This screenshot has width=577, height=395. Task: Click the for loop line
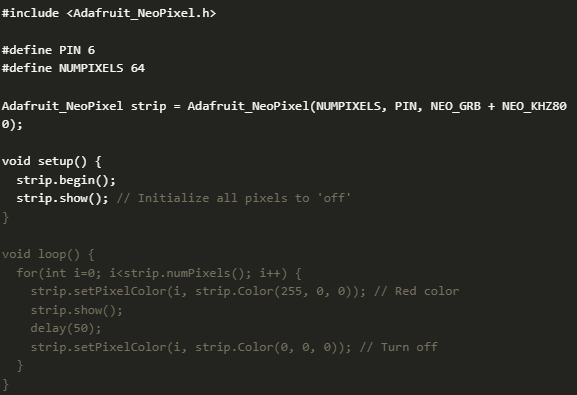pos(159,273)
